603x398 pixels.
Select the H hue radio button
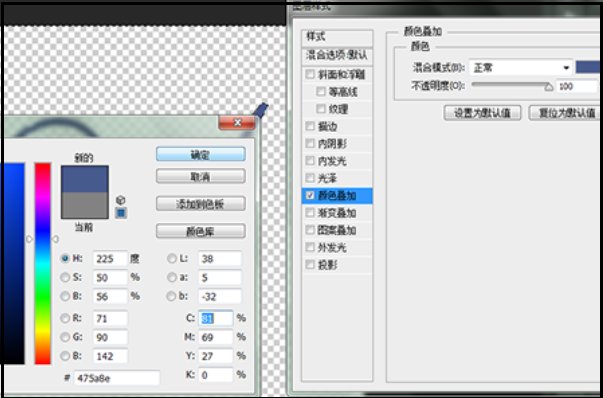pos(65,258)
